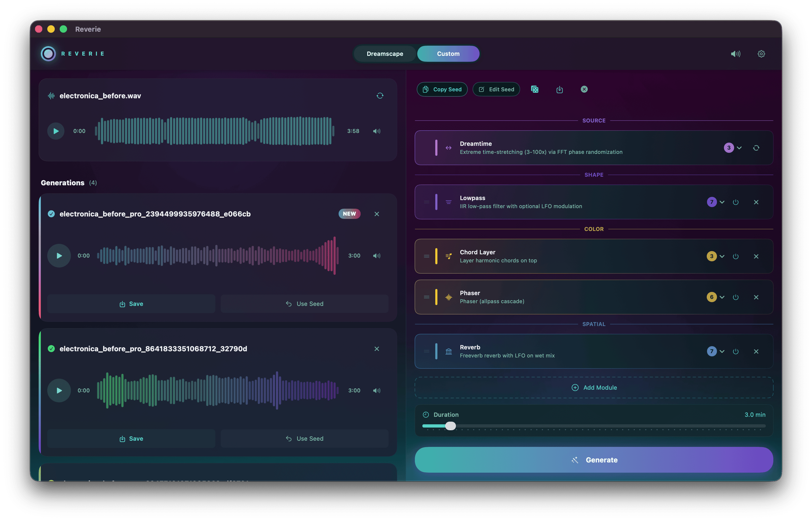Remove the Lowpass module
This screenshot has height=521, width=812.
pos(756,202)
